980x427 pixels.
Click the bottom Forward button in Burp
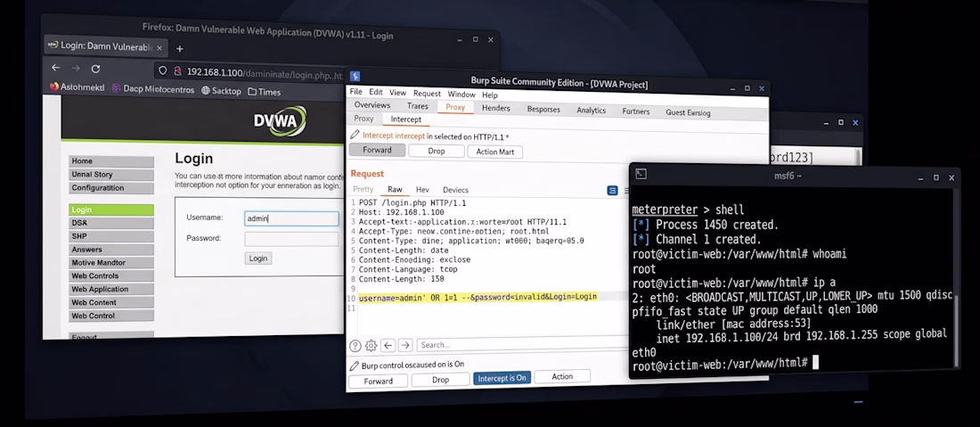pos(378,381)
